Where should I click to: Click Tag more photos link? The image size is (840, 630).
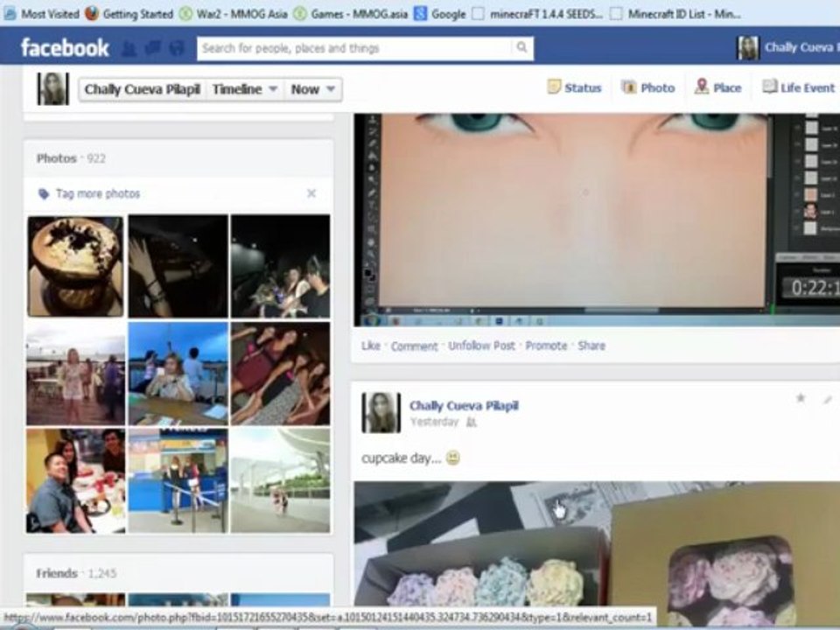[98, 194]
